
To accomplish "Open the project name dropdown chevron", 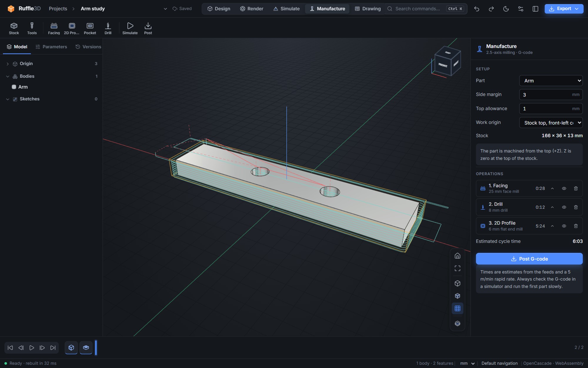I will point(165,9).
